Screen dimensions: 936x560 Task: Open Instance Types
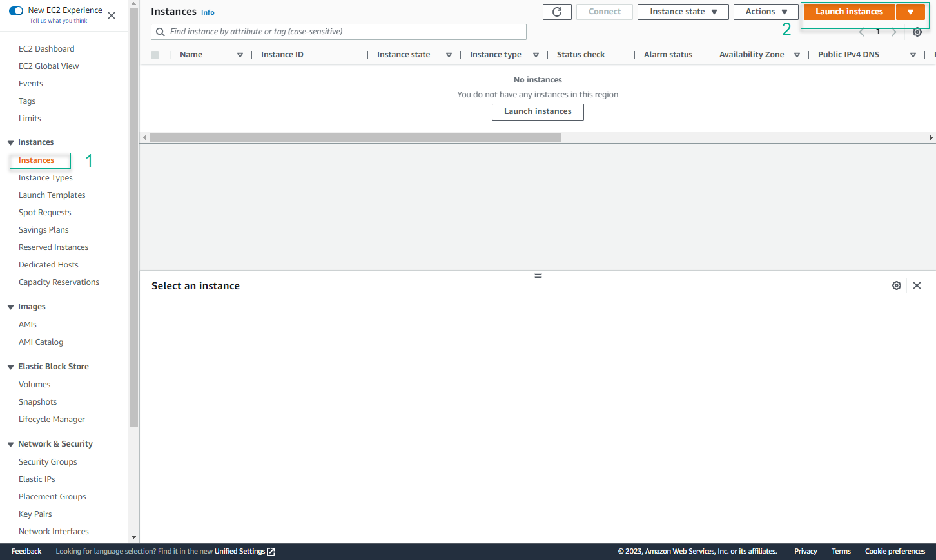click(46, 178)
